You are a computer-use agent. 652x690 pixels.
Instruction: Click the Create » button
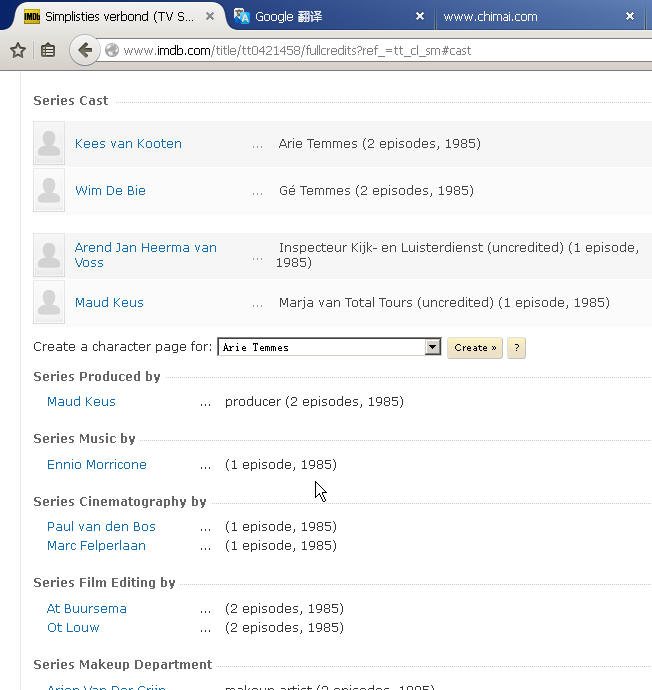[x=475, y=348]
